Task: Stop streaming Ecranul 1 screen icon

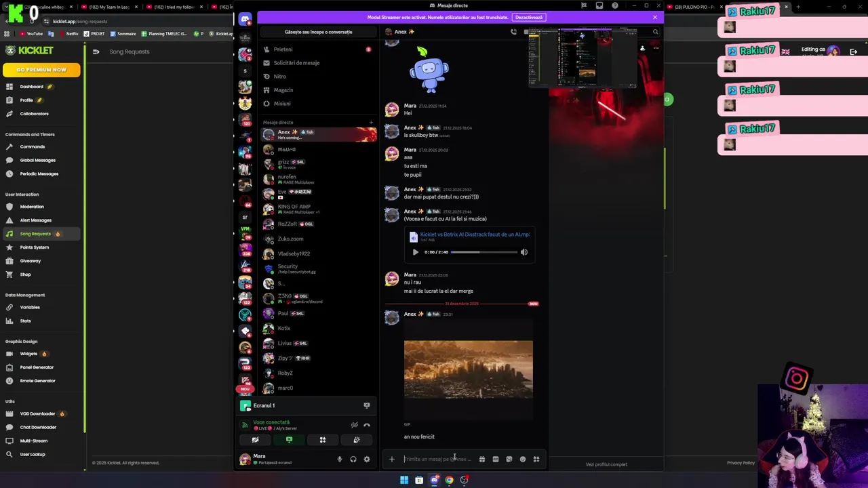Action: (367, 405)
